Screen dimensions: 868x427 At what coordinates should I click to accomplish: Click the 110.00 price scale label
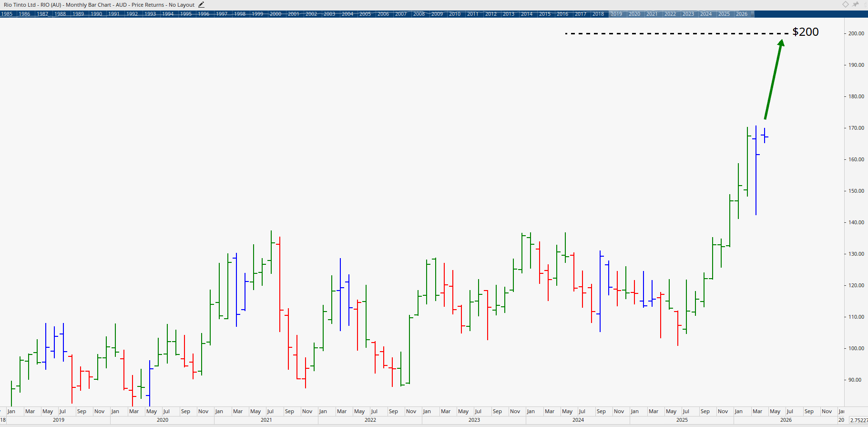856,317
